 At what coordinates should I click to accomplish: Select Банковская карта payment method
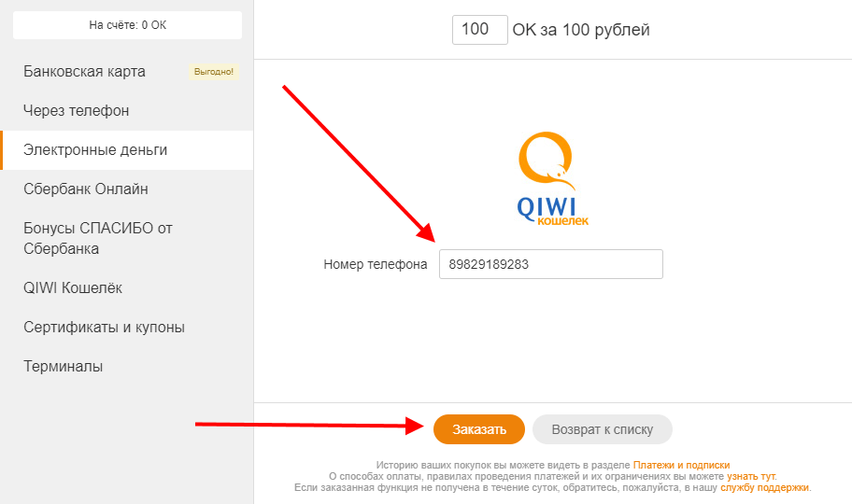[x=84, y=72]
